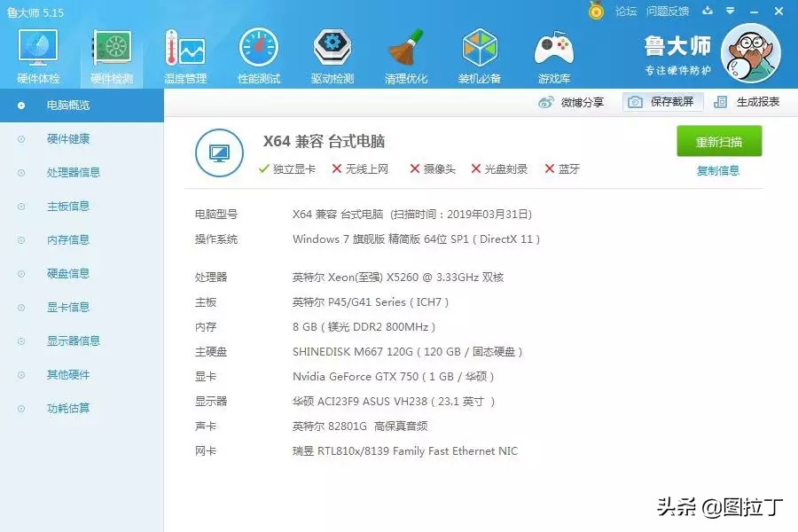The height and width of the screenshot is (532, 798).
Task: Click the green 重新扫描 rescan button
Action: 719,142
